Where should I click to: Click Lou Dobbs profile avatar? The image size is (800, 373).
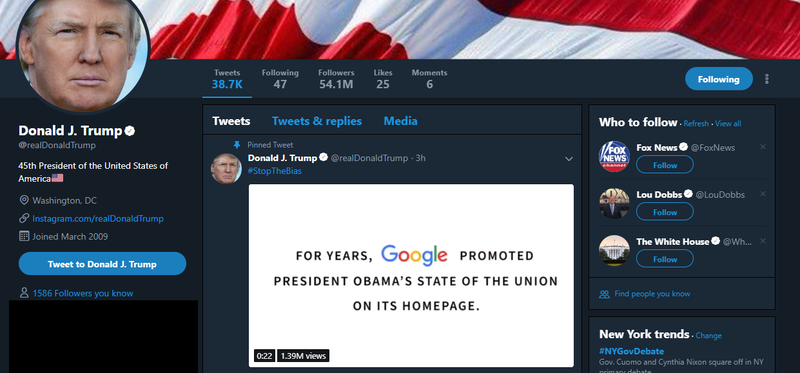pos(614,203)
